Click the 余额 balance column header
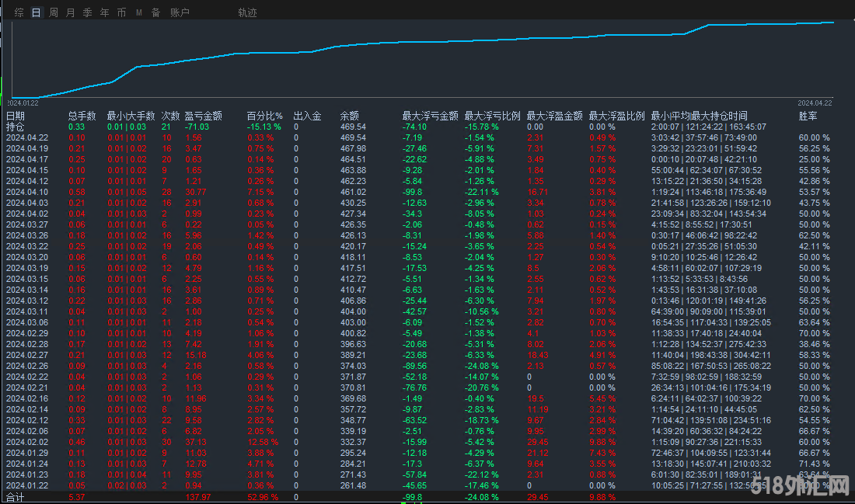This screenshot has height=504, width=855. point(350,116)
